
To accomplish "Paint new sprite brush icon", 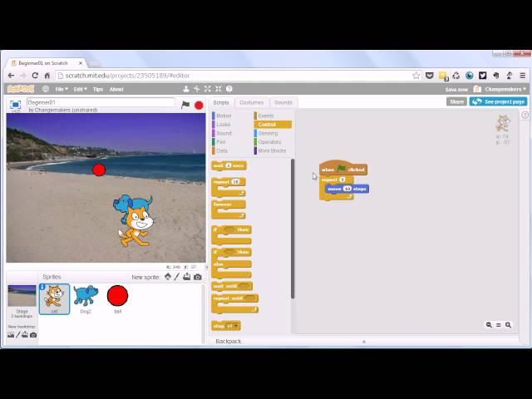I will click(177, 277).
